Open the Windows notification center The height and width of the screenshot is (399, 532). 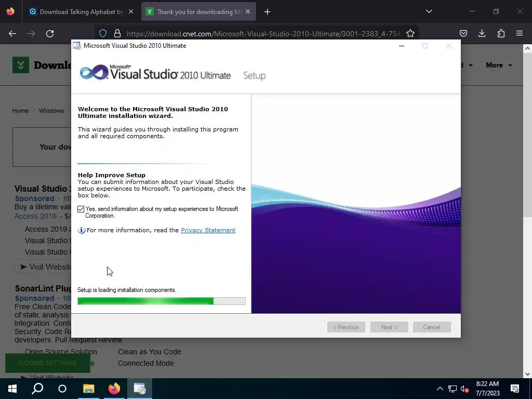[515, 389]
